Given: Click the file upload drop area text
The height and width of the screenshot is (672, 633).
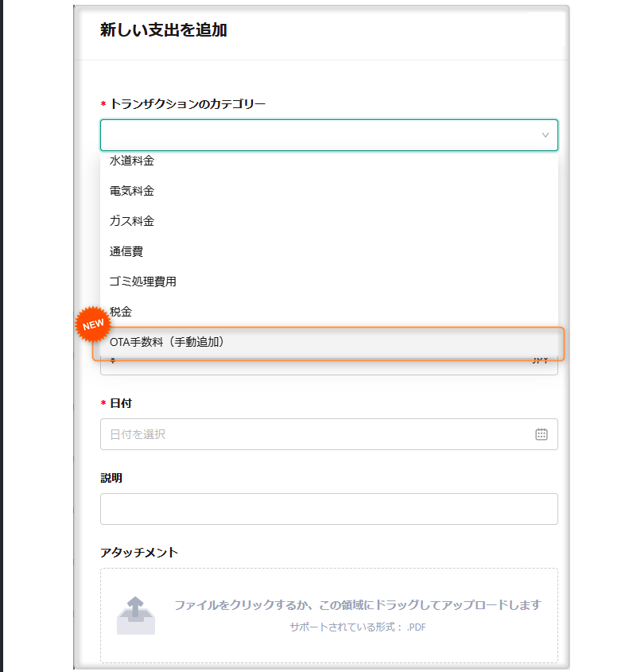Looking at the screenshot, I should tap(357, 605).
